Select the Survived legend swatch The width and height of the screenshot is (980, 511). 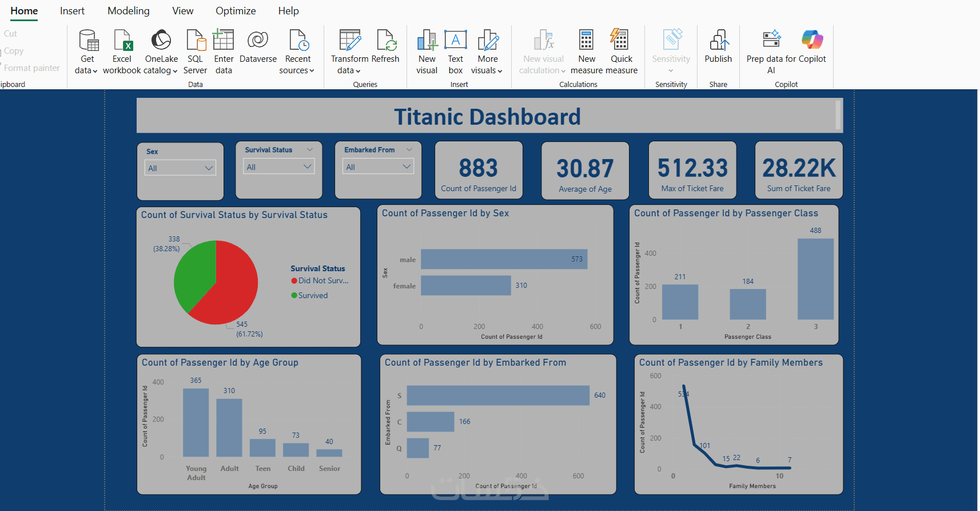[x=294, y=296]
